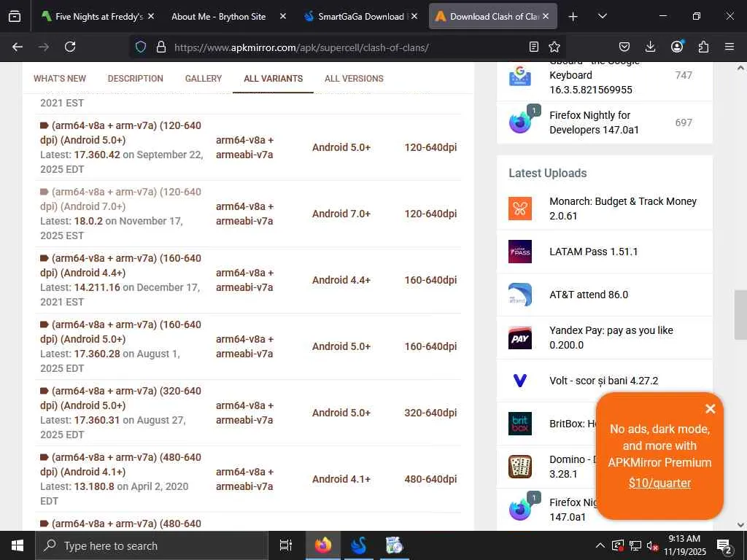The height and width of the screenshot is (560, 747).
Task: Open AT&T attend 86.0 upload
Action: 589,295
